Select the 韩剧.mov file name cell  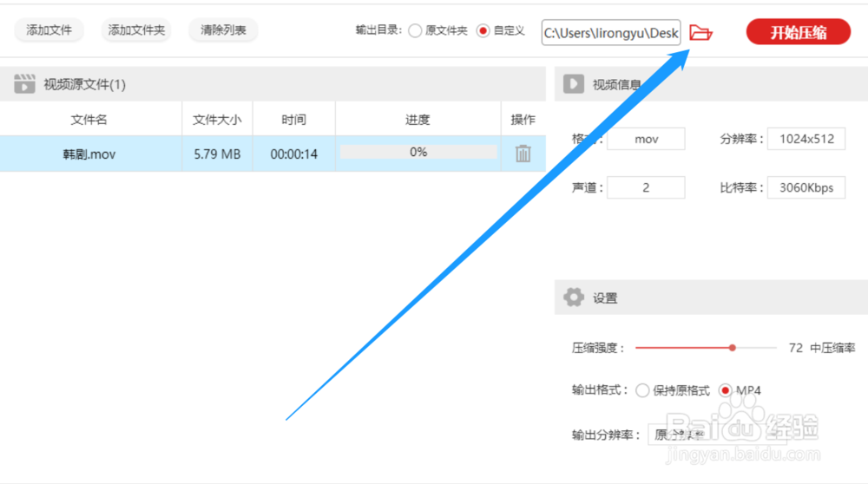(x=89, y=154)
